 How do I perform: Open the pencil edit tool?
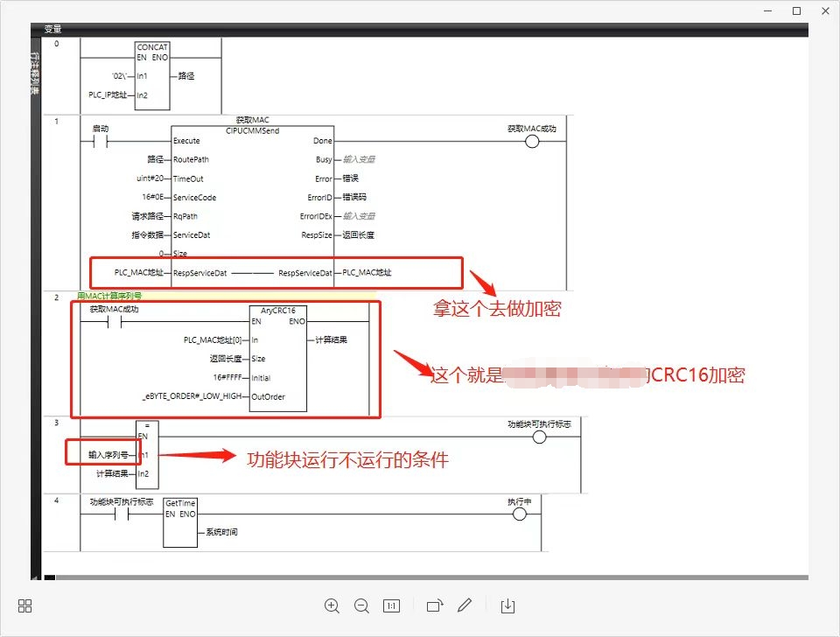point(465,605)
